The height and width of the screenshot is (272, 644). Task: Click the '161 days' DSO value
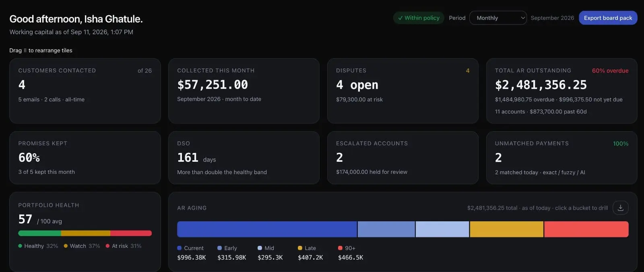click(196, 158)
